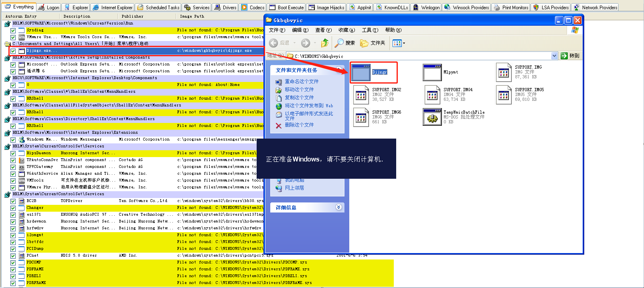Screen dimensions: 644x288
Task: Expand the 详细信息 details panel
Action: [338, 207]
